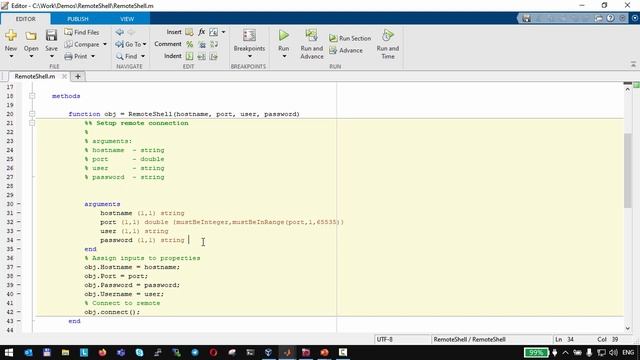Click the New file icon
The height and width of the screenshot is (360, 640).
click(x=11, y=36)
